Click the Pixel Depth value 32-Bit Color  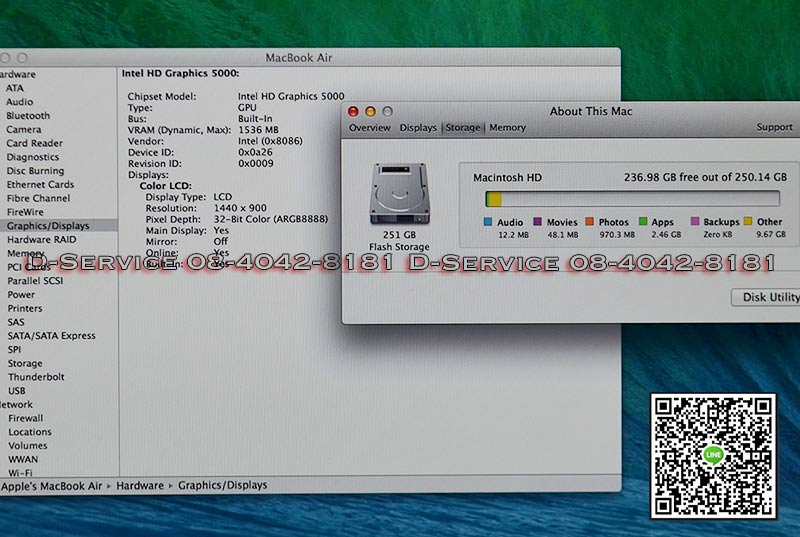(x=270, y=219)
